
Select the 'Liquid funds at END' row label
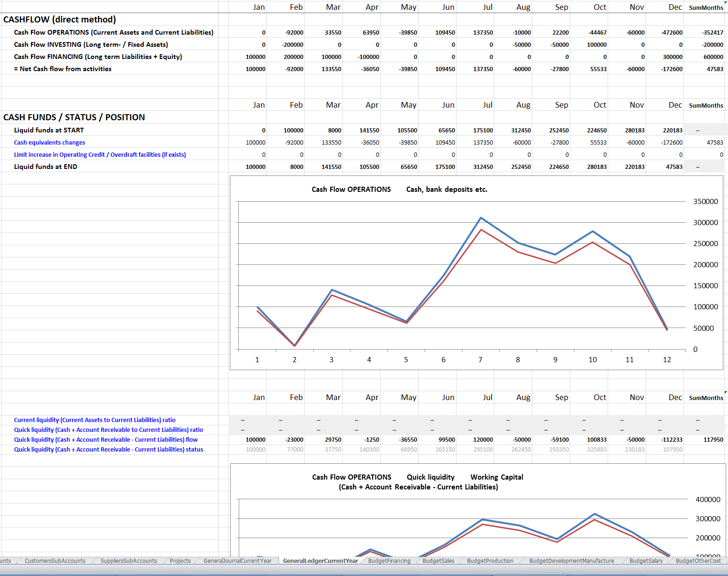click(x=45, y=167)
